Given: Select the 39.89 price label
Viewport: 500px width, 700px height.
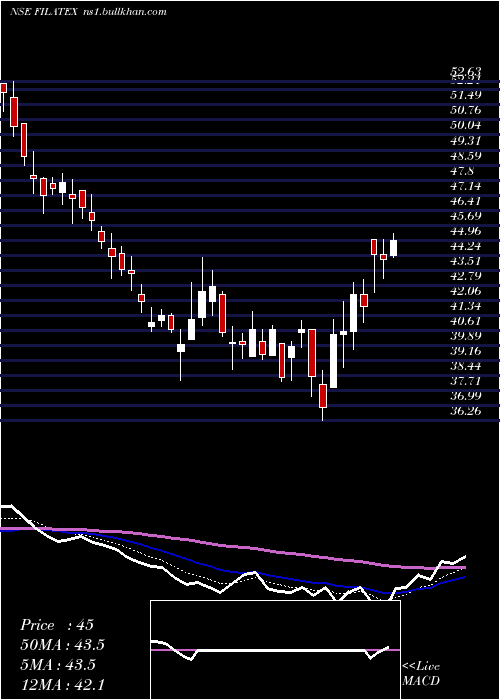Looking at the screenshot, I should pos(465,336).
